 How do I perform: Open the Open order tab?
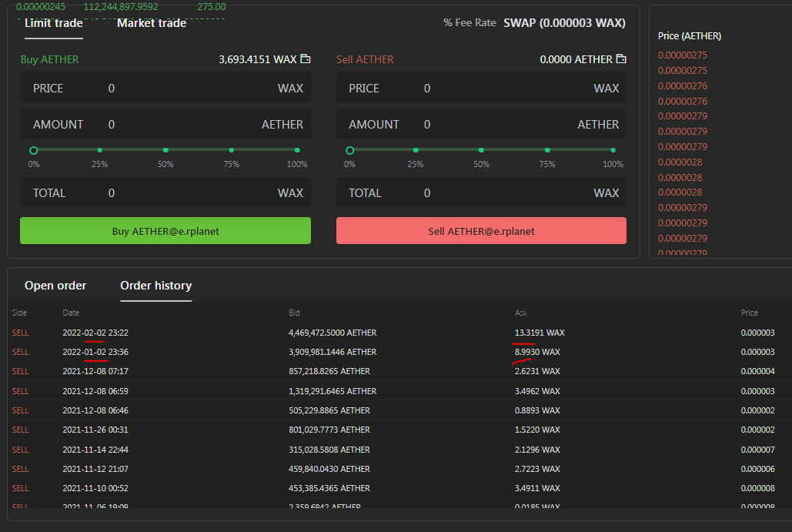click(x=55, y=286)
